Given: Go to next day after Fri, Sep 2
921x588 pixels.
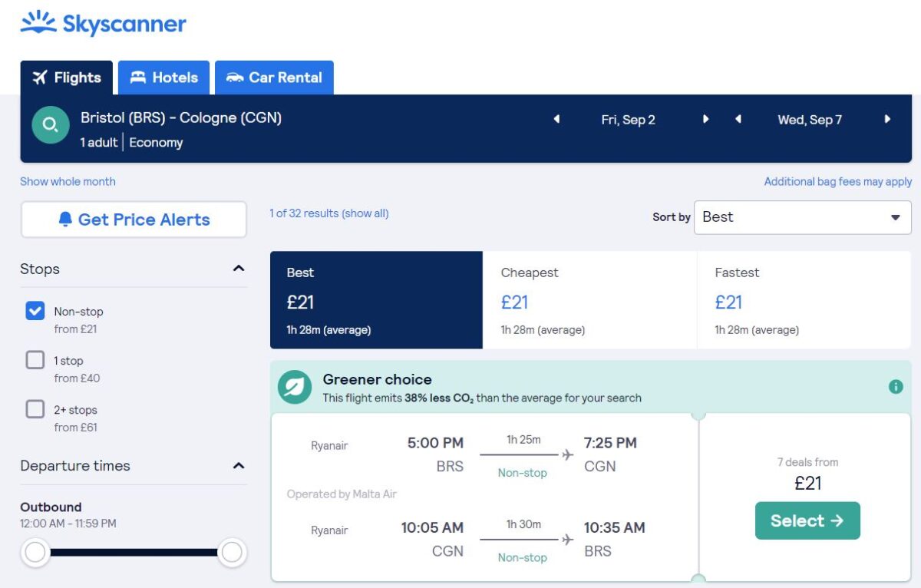Looking at the screenshot, I should tap(706, 120).
